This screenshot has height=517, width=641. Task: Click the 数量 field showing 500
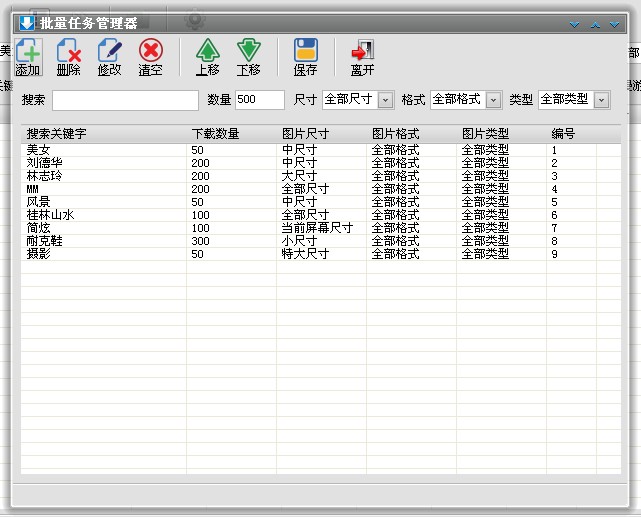click(260, 100)
